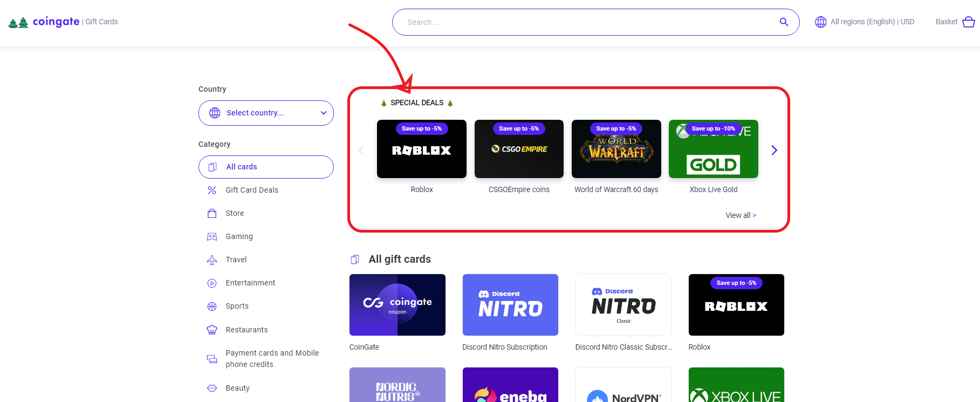Open the Discord Nitro Subscription card
The image size is (980, 402).
(510, 305)
